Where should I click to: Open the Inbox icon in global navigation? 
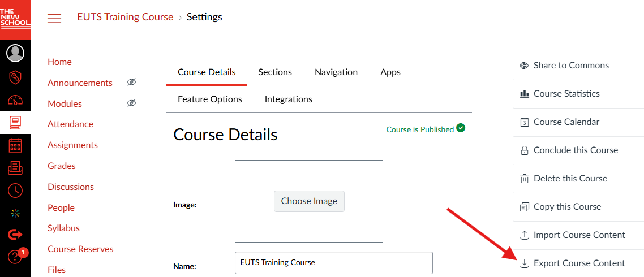pos(15,167)
